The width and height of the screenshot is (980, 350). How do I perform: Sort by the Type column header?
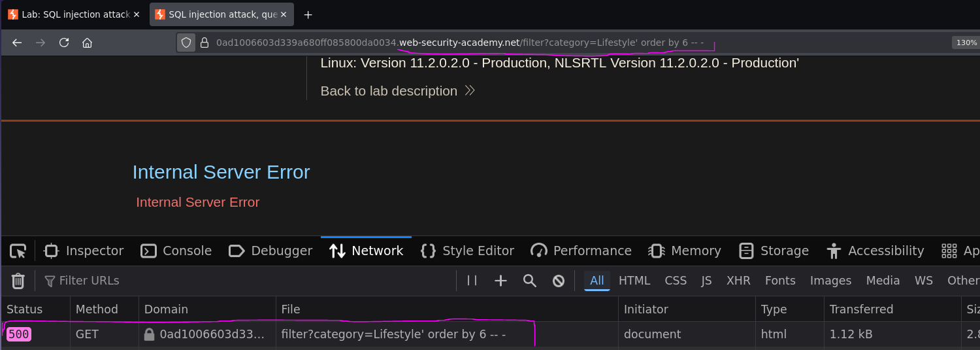pyautogui.click(x=789, y=309)
